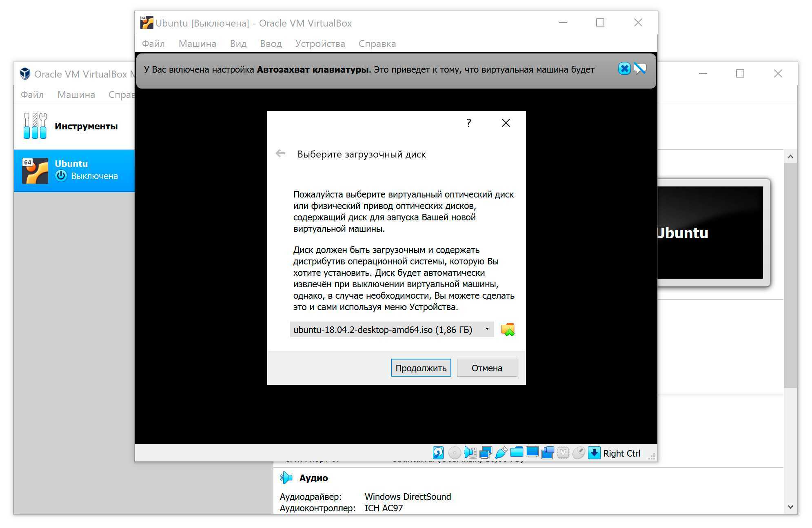Maximize the Ubuntu VM window
This screenshot has width=812, height=528.
(x=600, y=22)
